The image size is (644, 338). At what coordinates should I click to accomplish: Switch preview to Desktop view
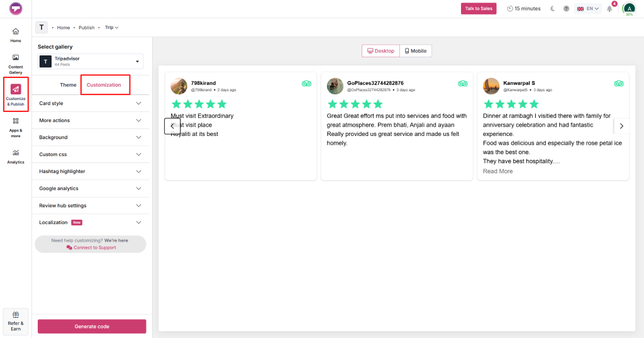tap(380, 51)
